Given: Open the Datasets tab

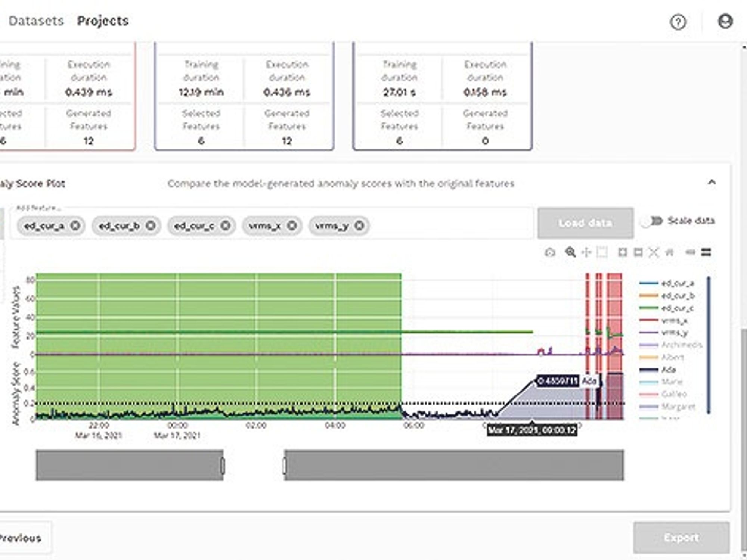Looking at the screenshot, I should tap(36, 21).
